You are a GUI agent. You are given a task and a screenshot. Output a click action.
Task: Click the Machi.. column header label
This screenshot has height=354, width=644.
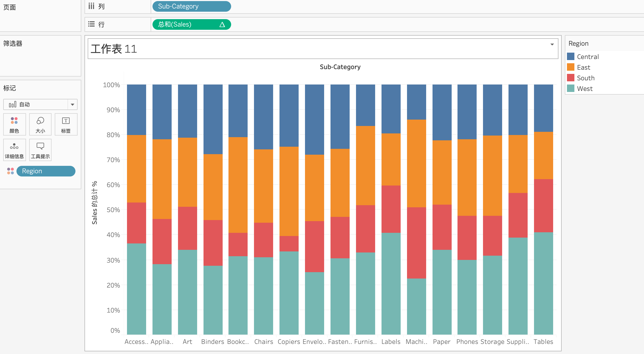pos(416,342)
